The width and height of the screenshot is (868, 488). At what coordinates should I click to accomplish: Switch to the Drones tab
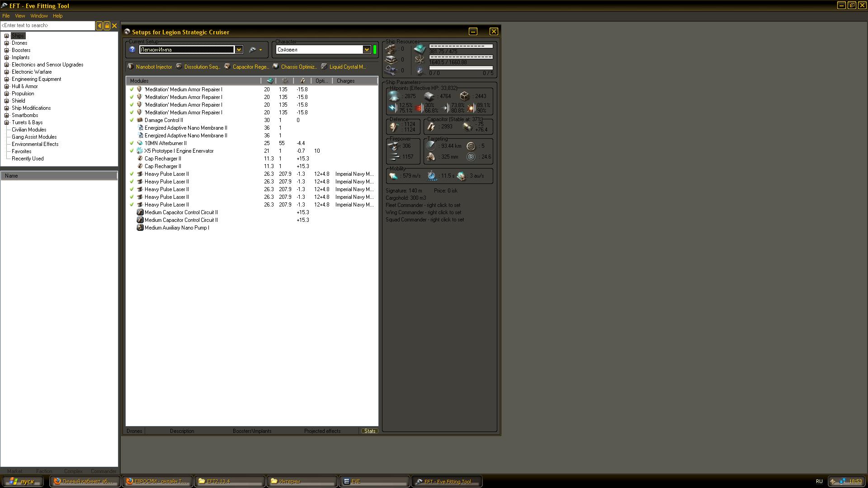(134, 431)
